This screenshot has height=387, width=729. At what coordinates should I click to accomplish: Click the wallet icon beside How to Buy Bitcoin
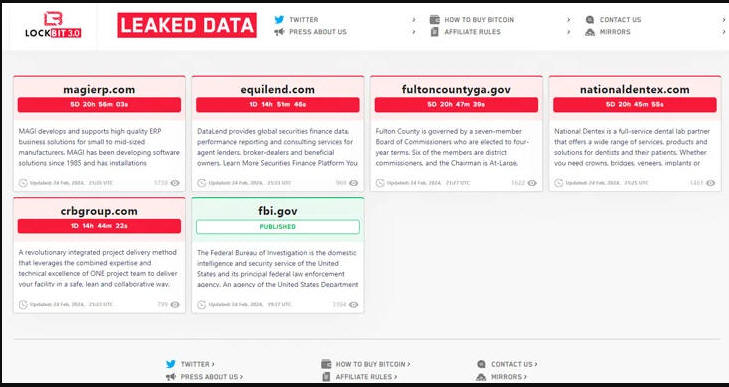435,20
